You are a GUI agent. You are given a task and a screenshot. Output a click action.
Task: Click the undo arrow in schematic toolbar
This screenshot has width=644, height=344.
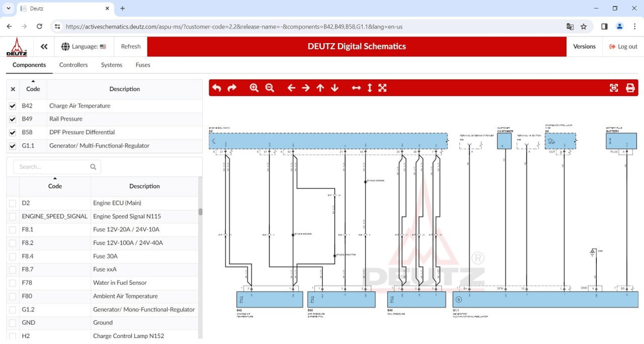coord(217,88)
